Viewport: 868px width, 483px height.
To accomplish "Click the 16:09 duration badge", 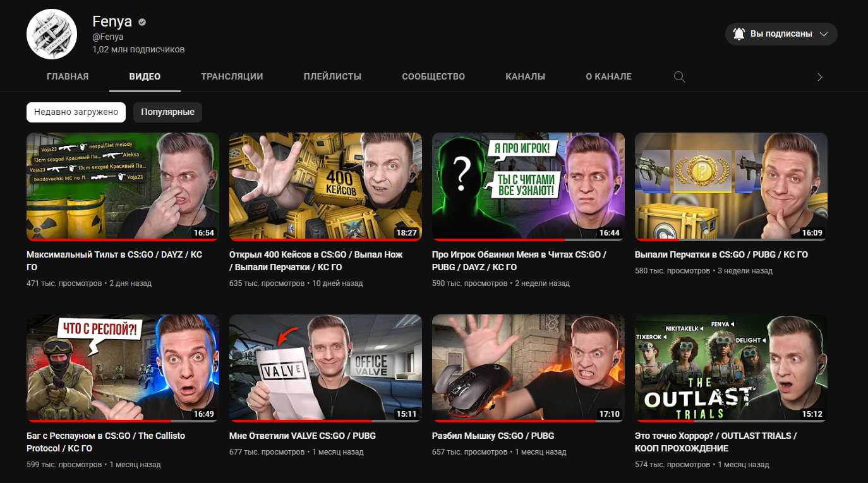I will pos(812,232).
